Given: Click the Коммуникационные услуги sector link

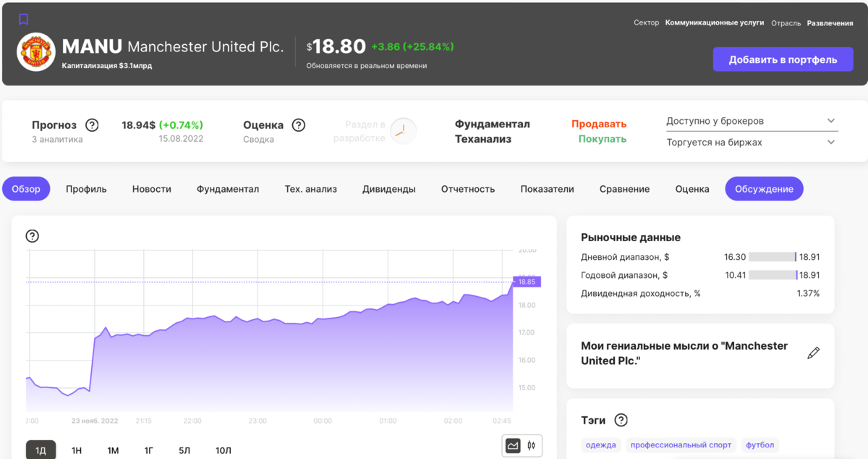Looking at the screenshot, I should click(715, 22).
